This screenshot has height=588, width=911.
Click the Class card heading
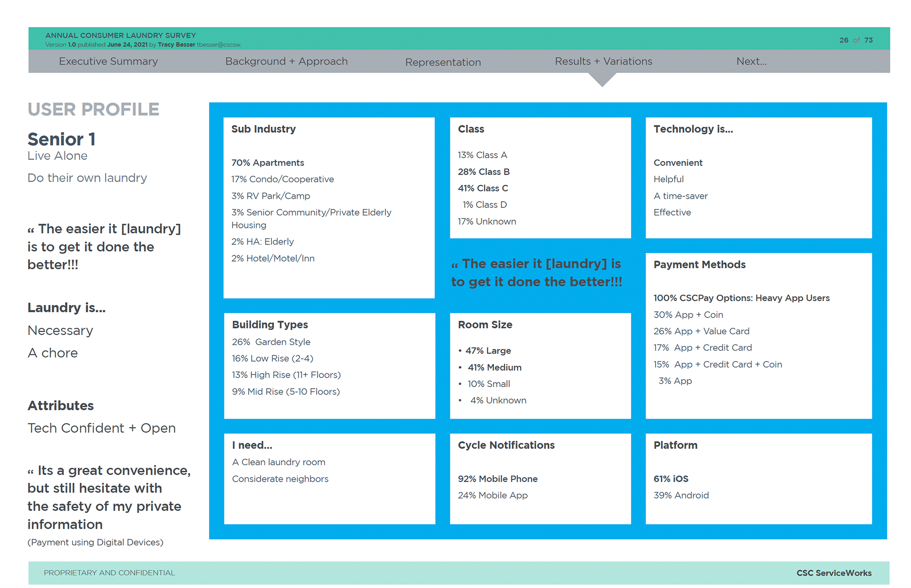(x=471, y=129)
